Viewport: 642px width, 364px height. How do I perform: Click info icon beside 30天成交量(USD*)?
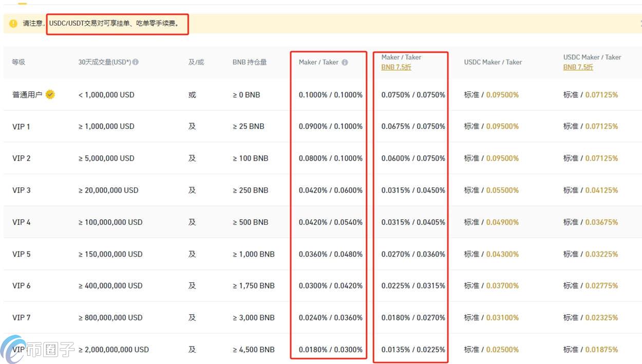135,62
